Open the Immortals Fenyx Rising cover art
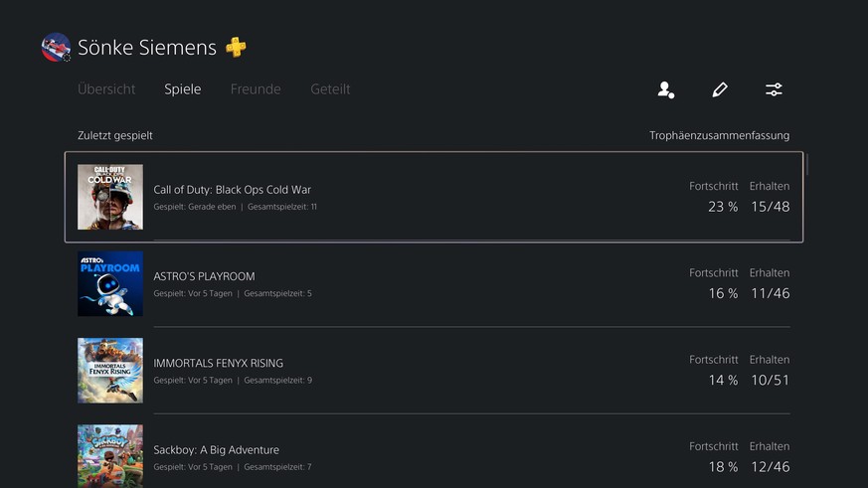The height and width of the screenshot is (488, 868). coord(110,371)
